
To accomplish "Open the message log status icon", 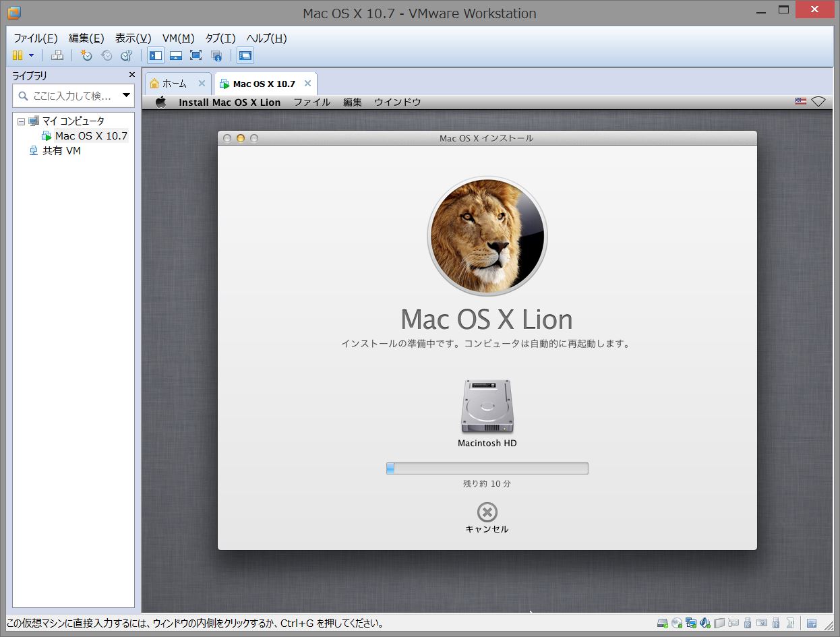I will click(812, 623).
